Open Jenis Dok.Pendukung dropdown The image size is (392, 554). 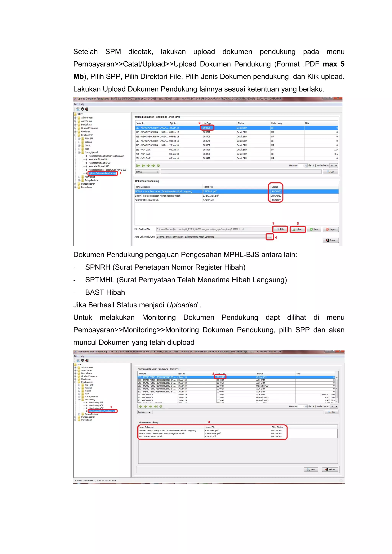click(x=270, y=237)
